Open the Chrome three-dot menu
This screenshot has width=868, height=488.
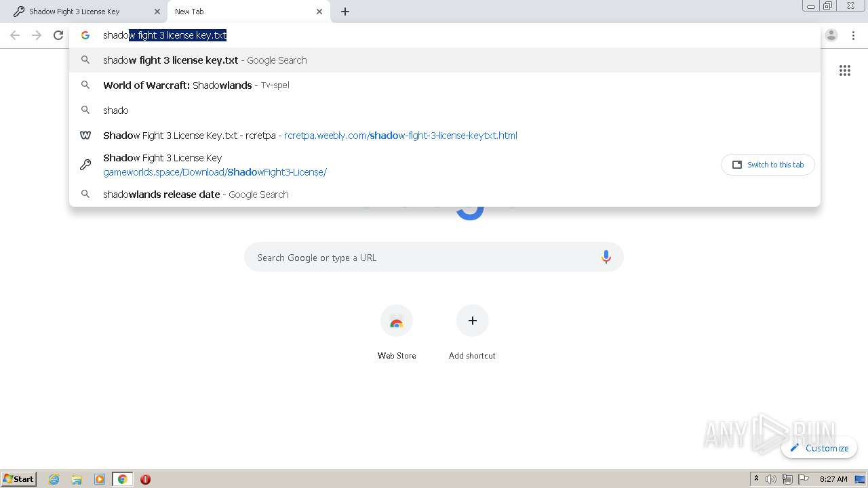pyautogui.click(x=854, y=35)
